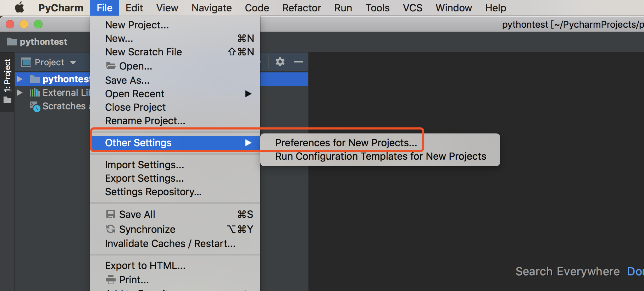
Task: Click the Open folder icon
Action: tap(111, 66)
